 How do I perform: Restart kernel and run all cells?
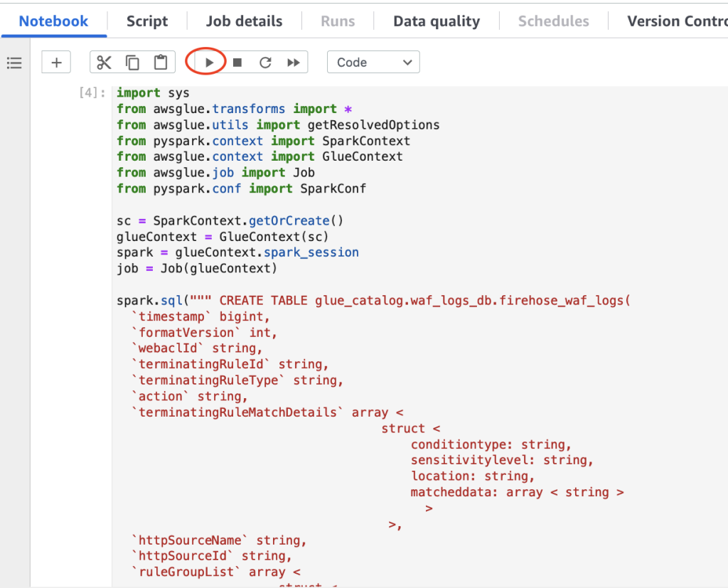[294, 63]
